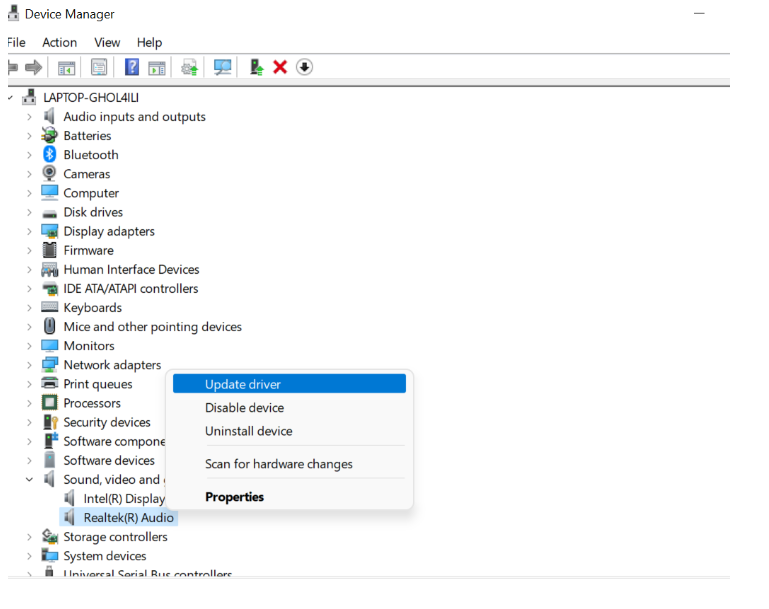769x609 pixels.
Task: Click the Forward arrow toolbar icon
Action: pos(33,67)
